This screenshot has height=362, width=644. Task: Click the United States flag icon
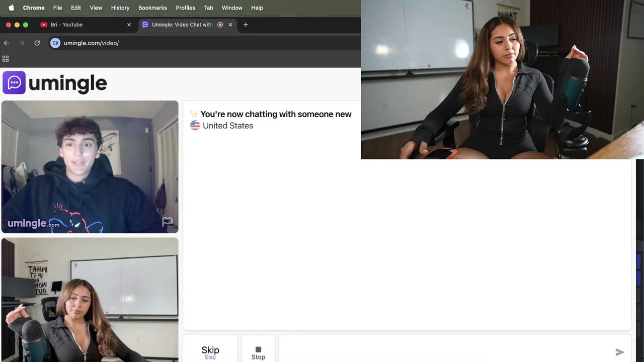pos(195,126)
